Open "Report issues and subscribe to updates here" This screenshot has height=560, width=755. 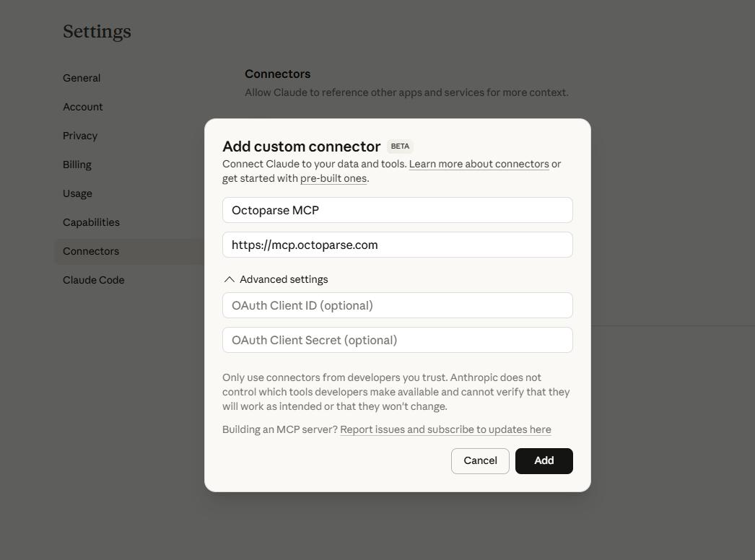tap(445, 429)
